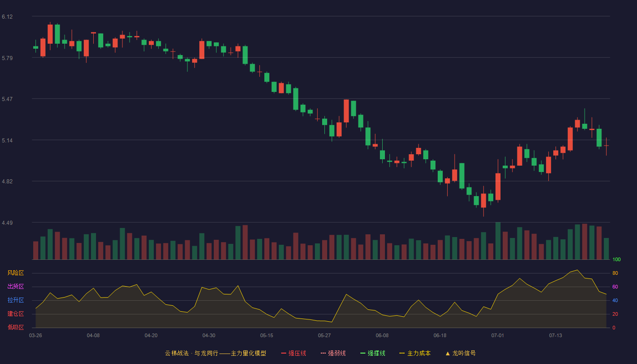Click the 龙吟信号 triangle legend icon
The height and width of the screenshot is (364, 637).
pos(448,353)
